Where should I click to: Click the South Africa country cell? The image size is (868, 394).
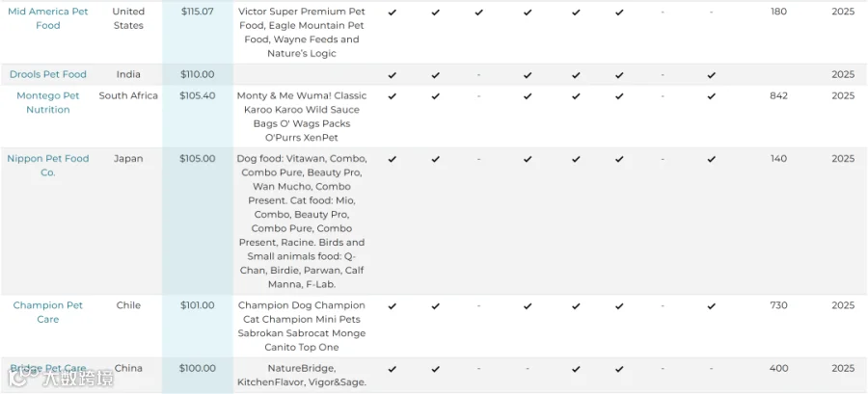128,95
